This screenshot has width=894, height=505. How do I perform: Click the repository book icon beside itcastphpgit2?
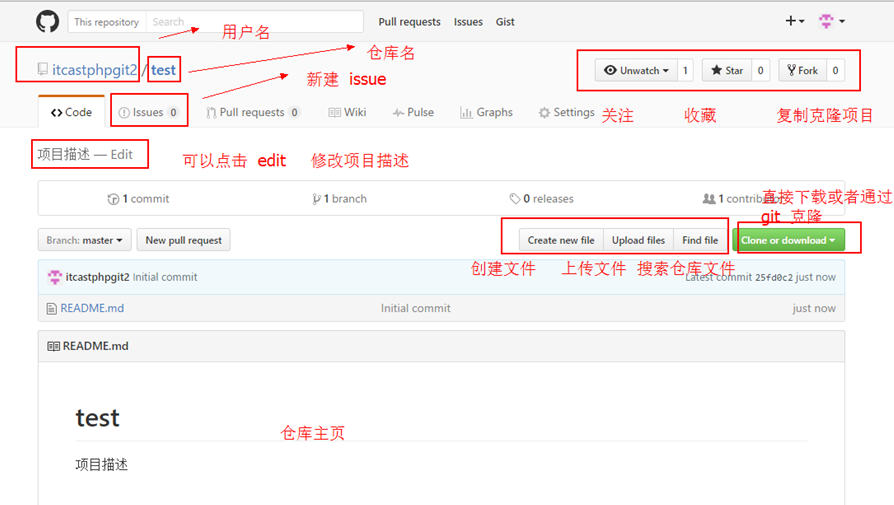coord(43,69)
